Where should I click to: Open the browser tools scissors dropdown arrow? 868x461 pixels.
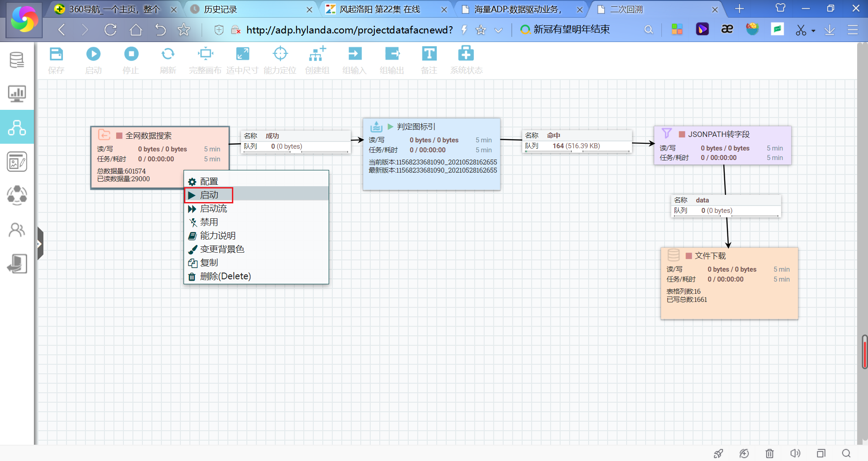click(813, 31)
